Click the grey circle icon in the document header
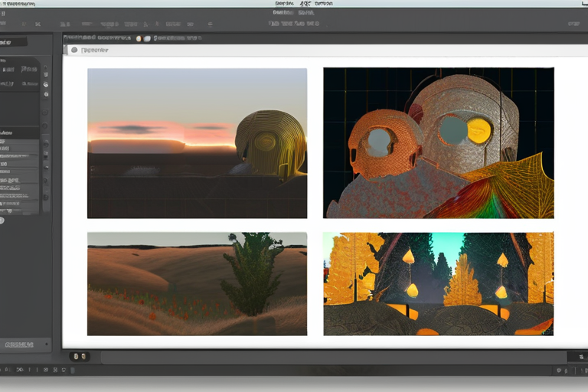The width and height of the screenshot is (588, 392). point(74,50)
